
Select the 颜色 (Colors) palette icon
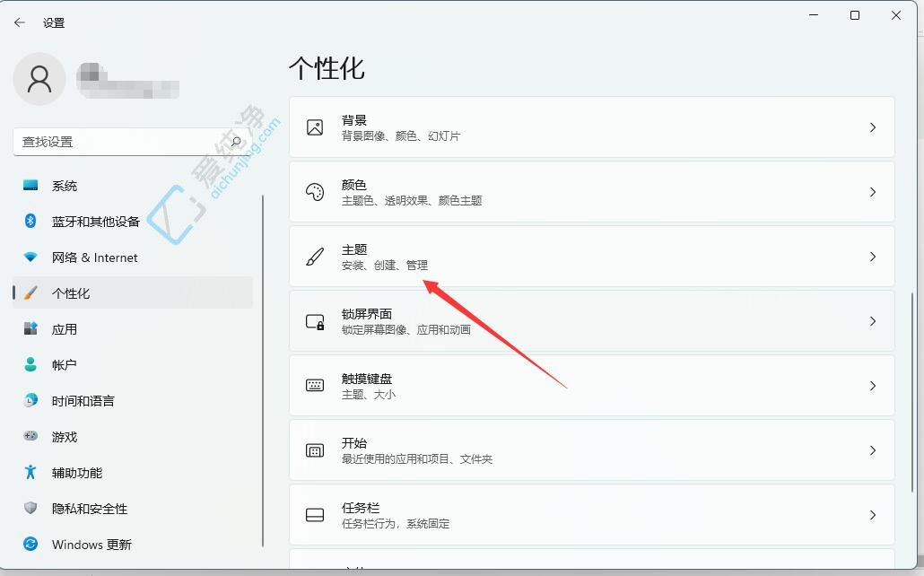pos(314,191)
